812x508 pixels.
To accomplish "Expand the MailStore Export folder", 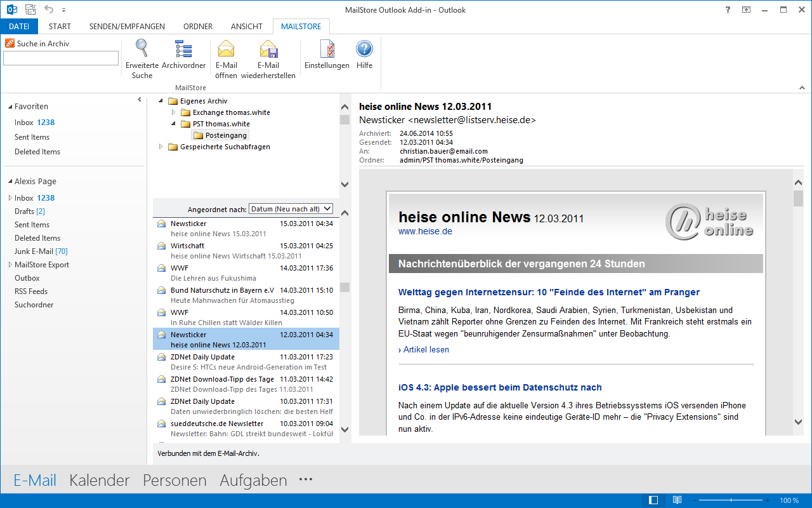I will pos(10,265).
